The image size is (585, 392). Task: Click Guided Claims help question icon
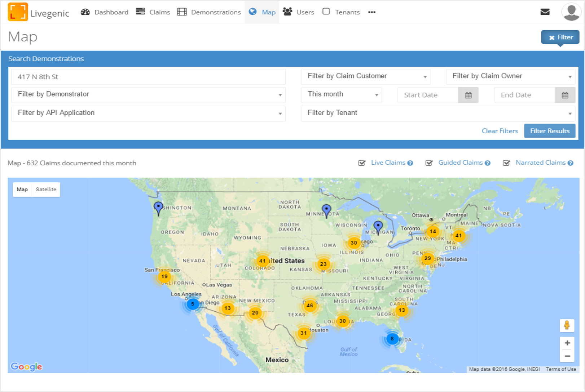click(488, 163)
